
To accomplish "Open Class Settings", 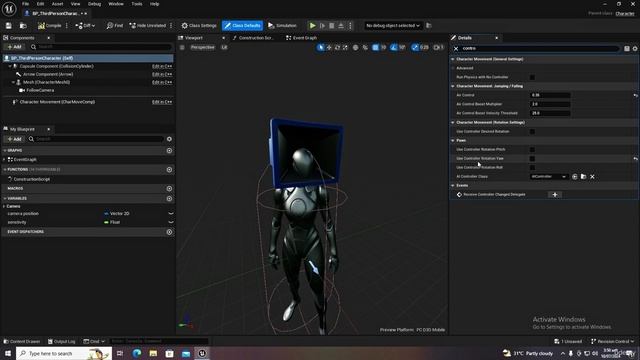I will pos(199,26).
